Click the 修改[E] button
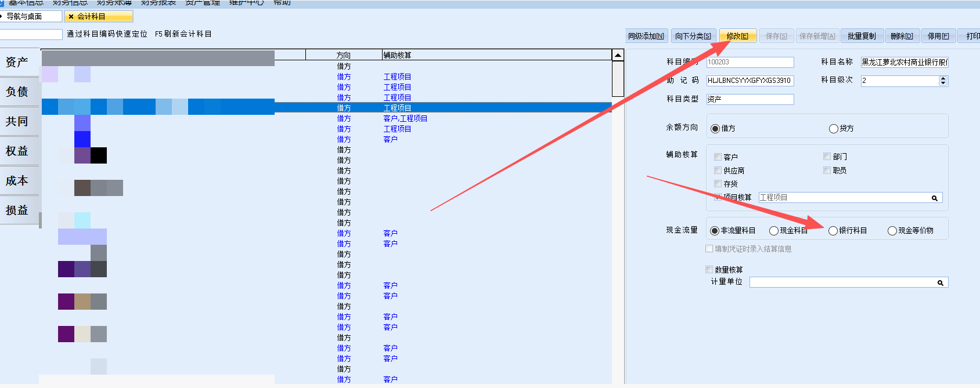Image resolution: width=980 pixels, height=388 pixels. click(737, 36)
